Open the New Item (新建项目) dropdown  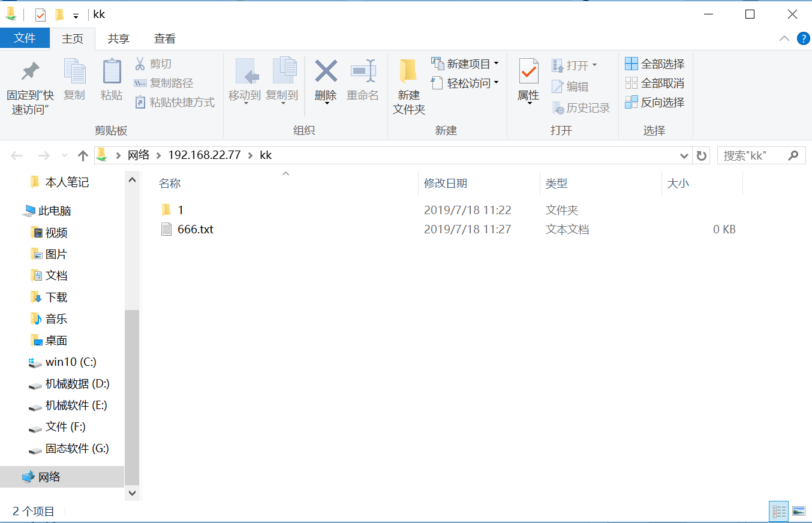pyautogui.click(x=465, y=64)
